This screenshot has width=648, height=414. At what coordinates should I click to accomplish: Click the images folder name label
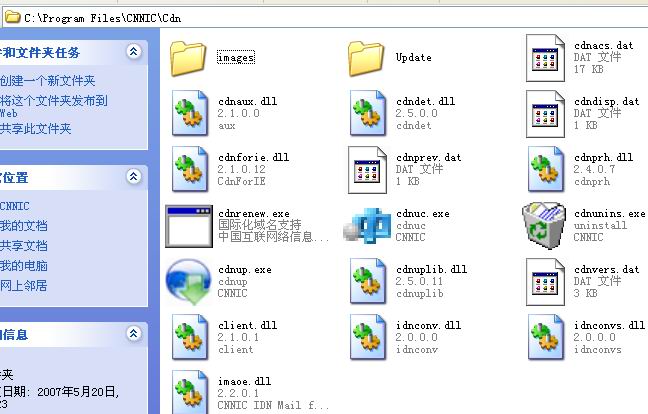[x=236, y=57]
